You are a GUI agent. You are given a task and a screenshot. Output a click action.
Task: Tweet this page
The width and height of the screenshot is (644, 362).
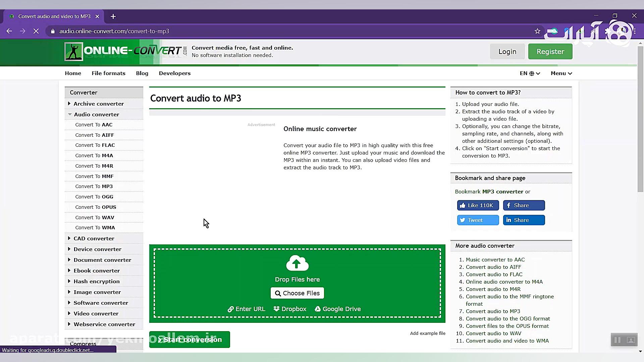tap(478, 220)
